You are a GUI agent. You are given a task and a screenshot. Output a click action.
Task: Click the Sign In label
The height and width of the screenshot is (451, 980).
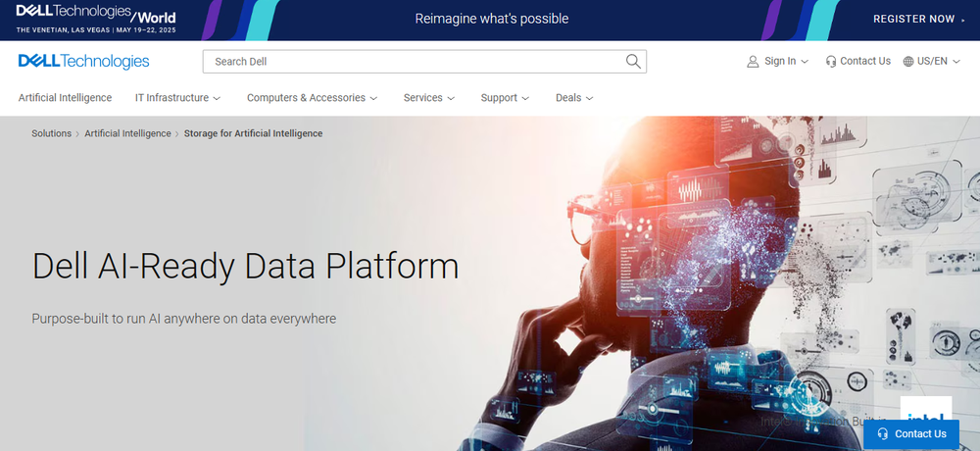click(x=780, y=62)
